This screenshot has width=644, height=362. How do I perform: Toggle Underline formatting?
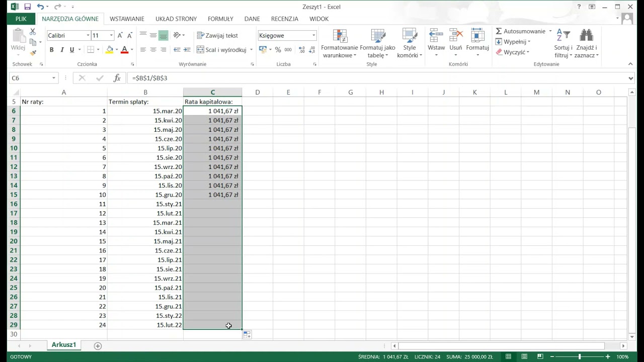[72, 50]
